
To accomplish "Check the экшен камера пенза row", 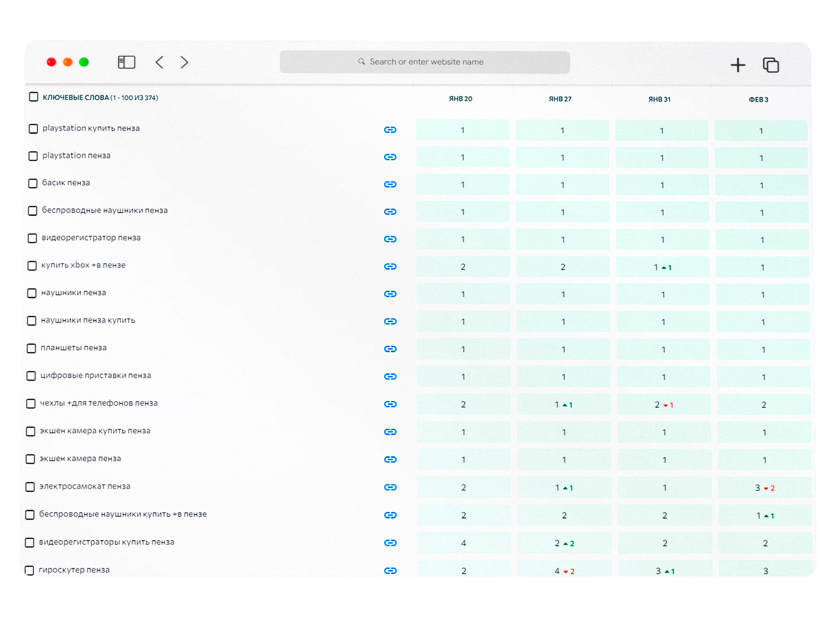I will point(30,459).
